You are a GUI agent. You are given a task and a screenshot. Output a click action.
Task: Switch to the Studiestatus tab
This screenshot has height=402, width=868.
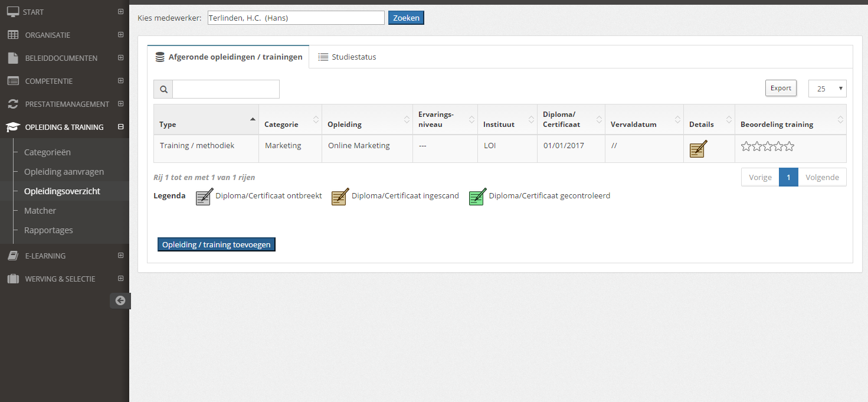347,57
